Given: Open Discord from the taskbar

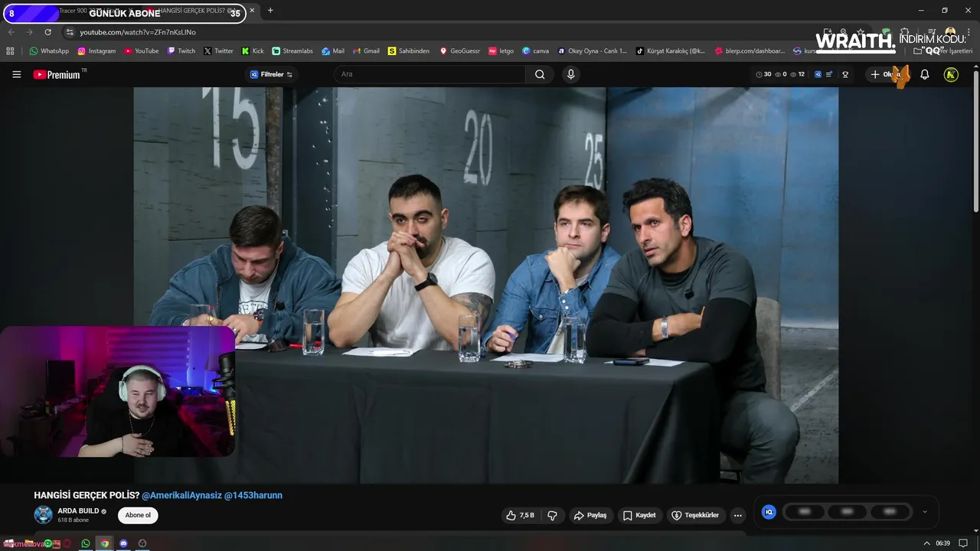Looking at the screenshot, I should pos(123,543).
